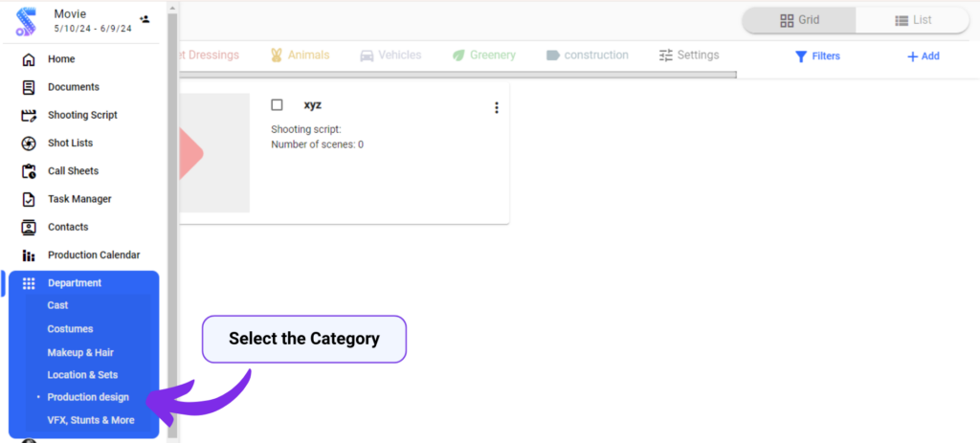Image resolution: width=980 pixels, height=443 pixels.
Task: Open the Contacts icon
Action: click(x=29, y=227)
